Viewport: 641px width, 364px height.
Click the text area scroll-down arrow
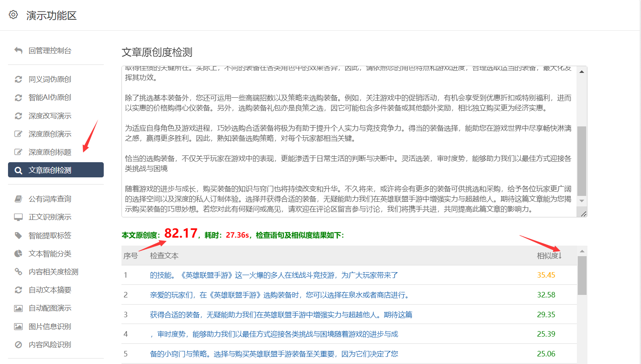(582, 201)
